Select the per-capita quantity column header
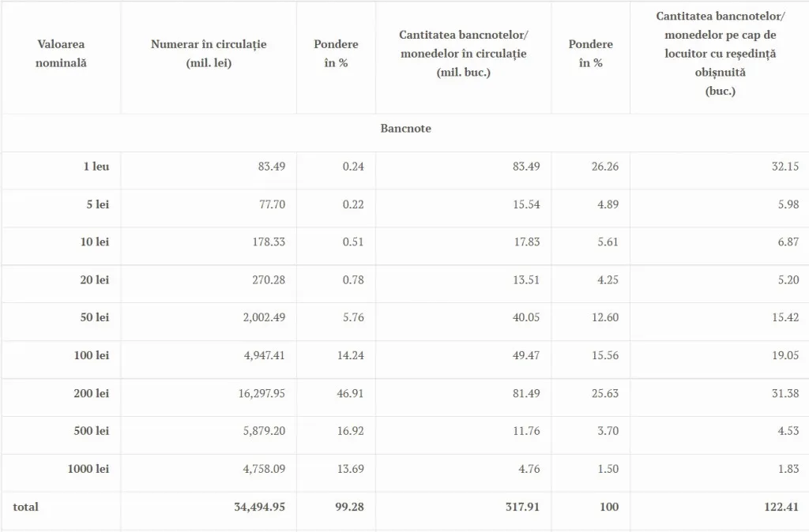 [721, 54]
